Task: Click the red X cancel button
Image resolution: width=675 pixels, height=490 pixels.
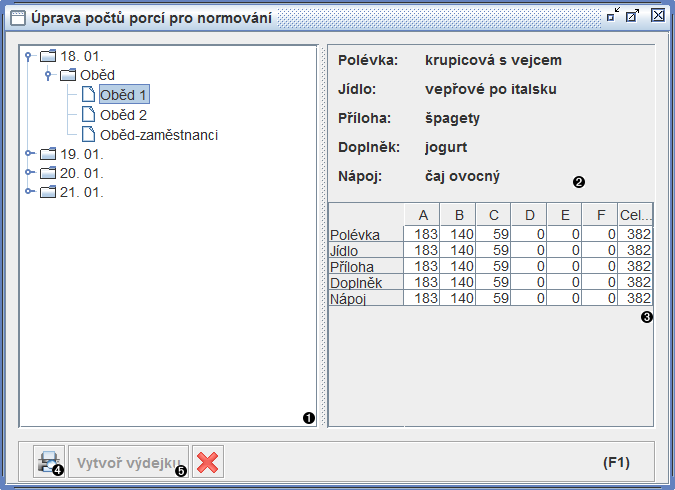Action: point(208,461)
